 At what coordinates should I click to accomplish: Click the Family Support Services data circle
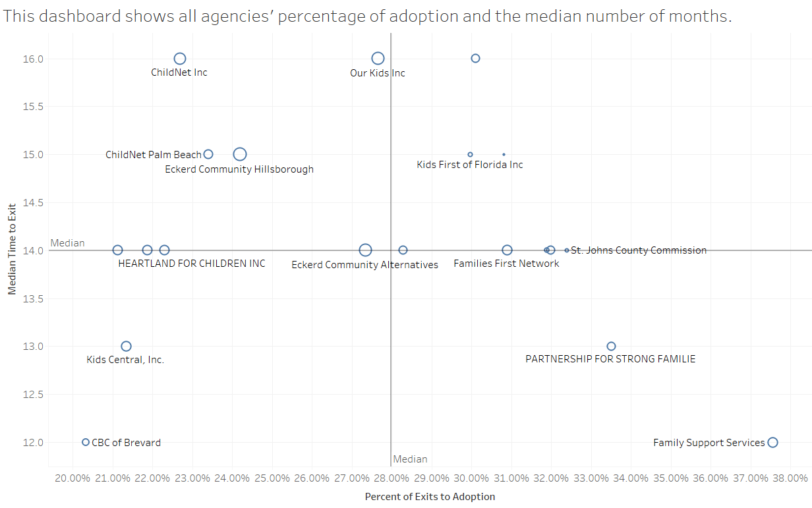click(x=773, y=442)
